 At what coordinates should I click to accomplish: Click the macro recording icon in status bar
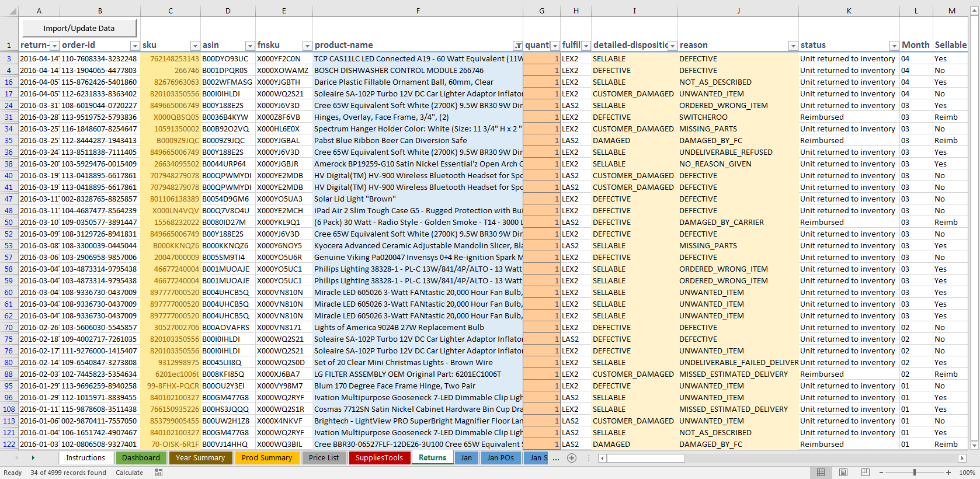(x=159, y=473)
